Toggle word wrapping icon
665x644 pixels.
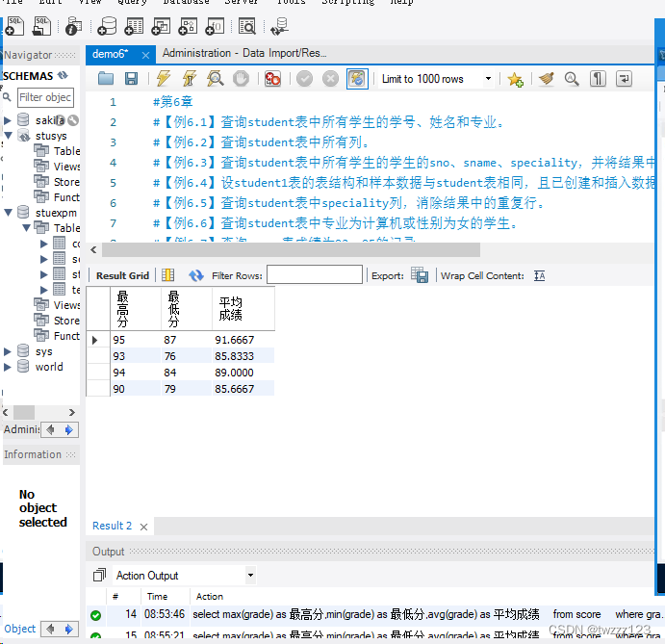624,79
